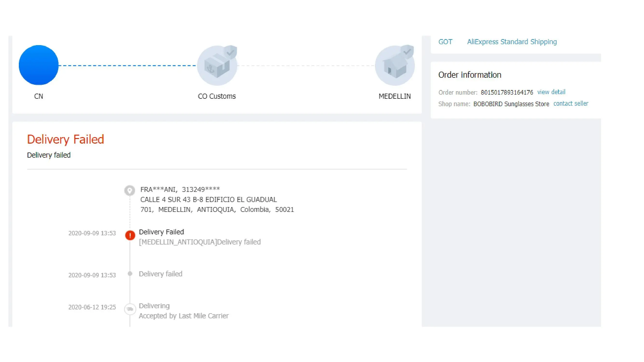The height and width of the screenshot is (362, 644).
Task: Open the view detail link
Action: [551, 92]
